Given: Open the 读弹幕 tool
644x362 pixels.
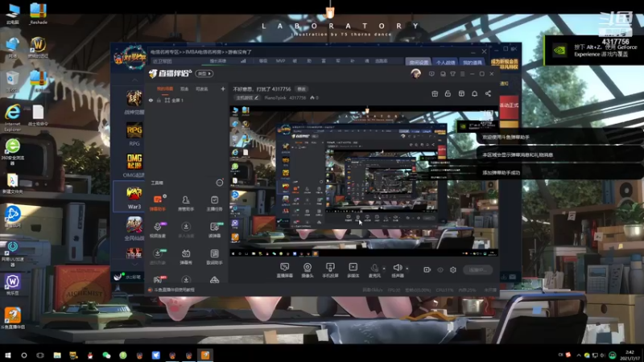Looking at the screenshot, I should click(214, 230).
